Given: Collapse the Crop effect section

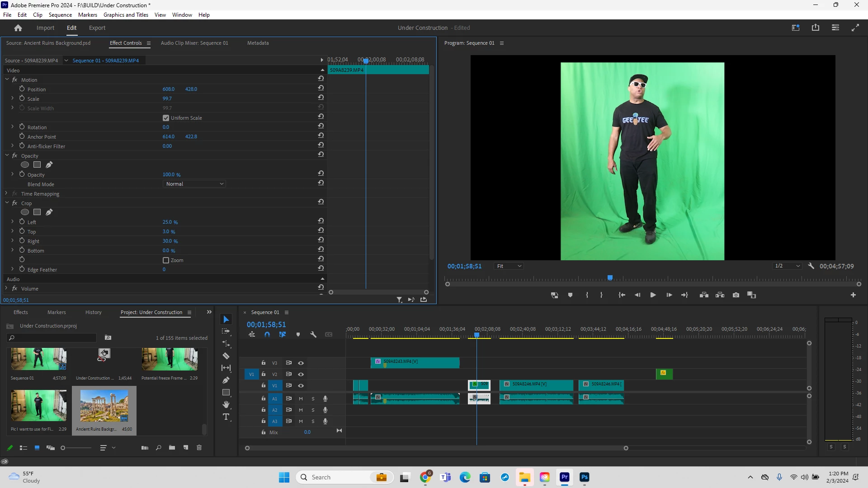Looking at the screenshot, I should 7,203.
